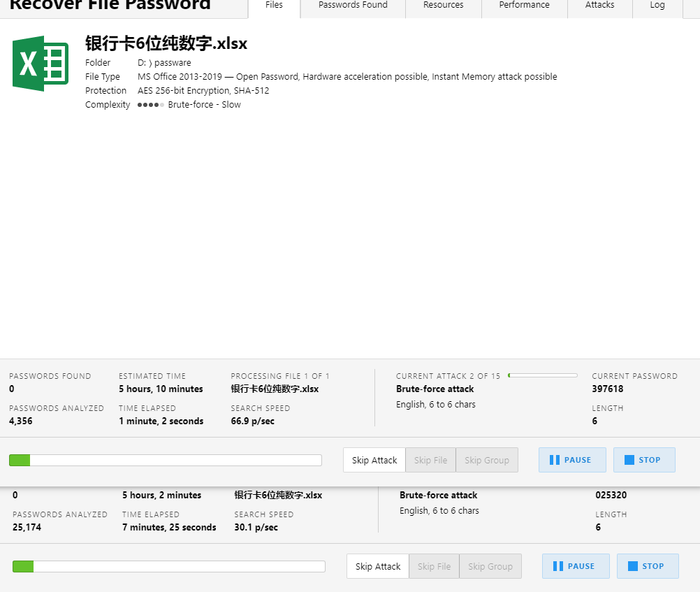Image resolution: width=700 pixels, height=592 pixels.
Task: Click the file name heading 银行卡6位纯数字.xlsx
Action: click(x=166, y=43)
